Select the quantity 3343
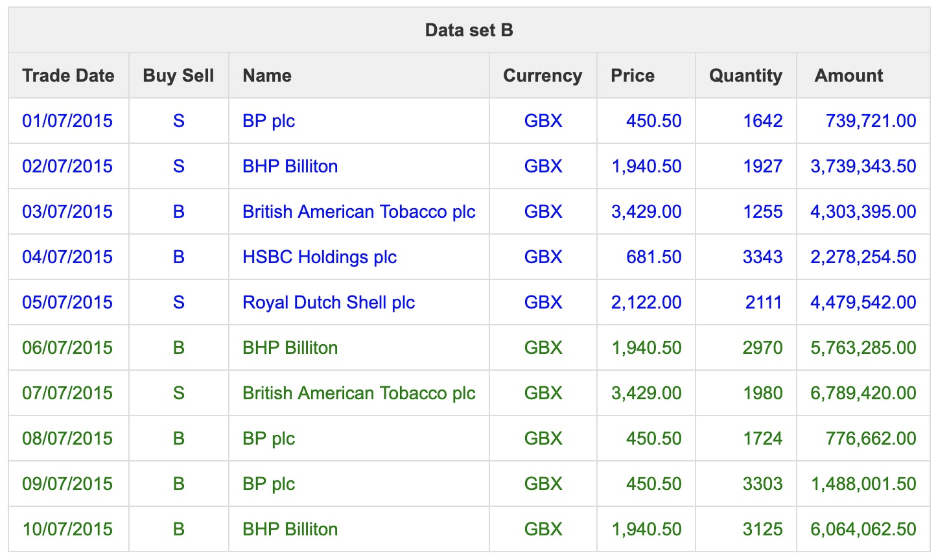The width and height of the screenshot is (936, 560). point(763,257)
